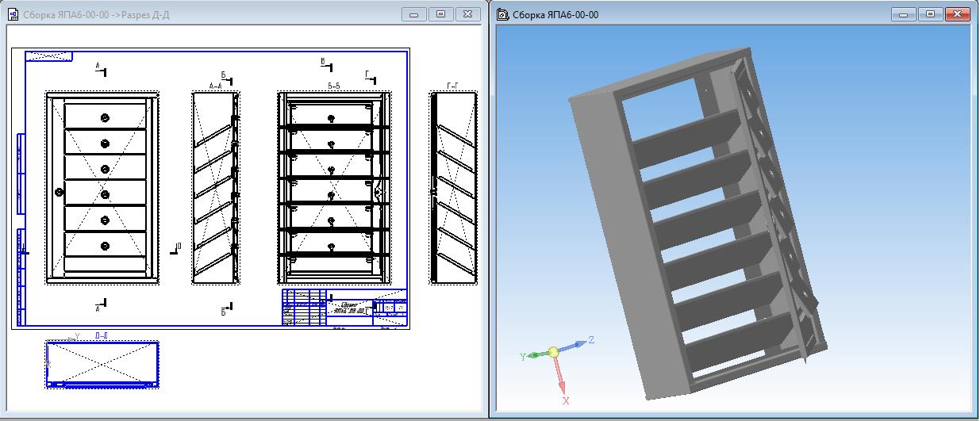Click the Д cutting-plane marker beside front view
Image resolution: width=980 pixels, height=421 pixels.
tap(175, 250)
